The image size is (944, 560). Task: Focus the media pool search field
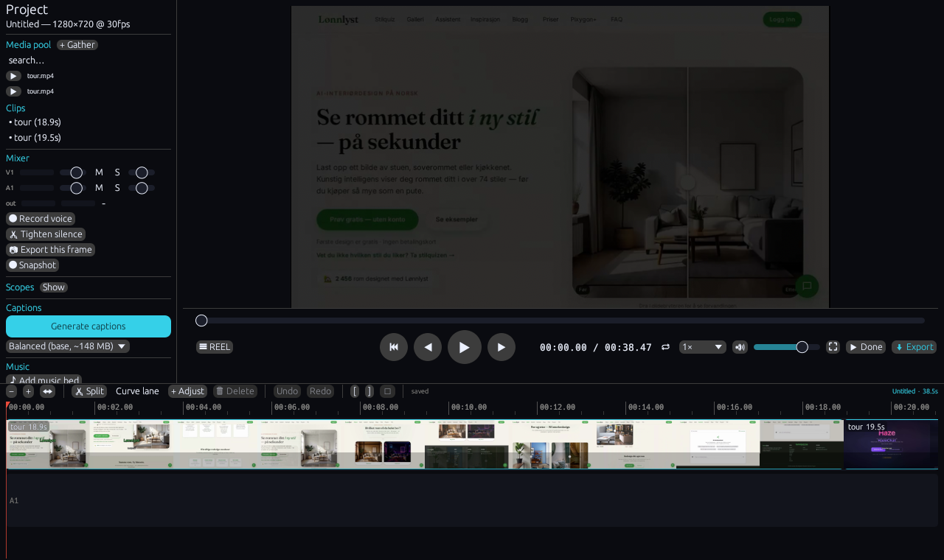88,60
